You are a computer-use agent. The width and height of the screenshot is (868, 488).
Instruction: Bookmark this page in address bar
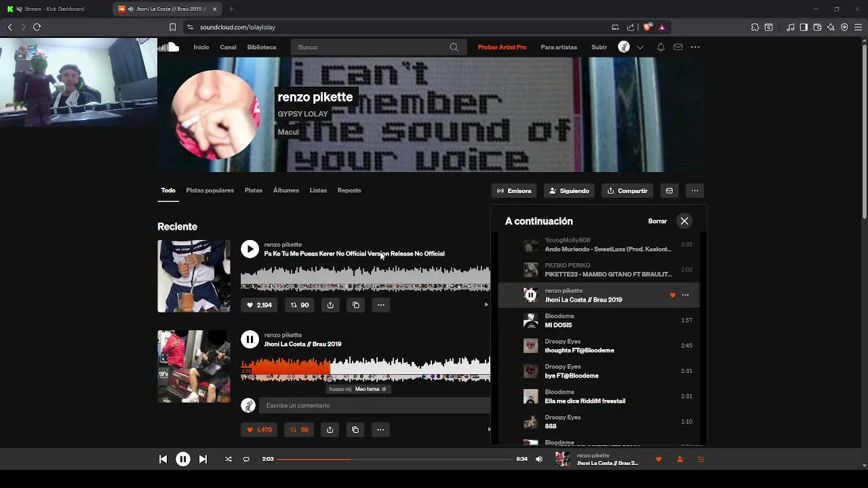[172, 27]
